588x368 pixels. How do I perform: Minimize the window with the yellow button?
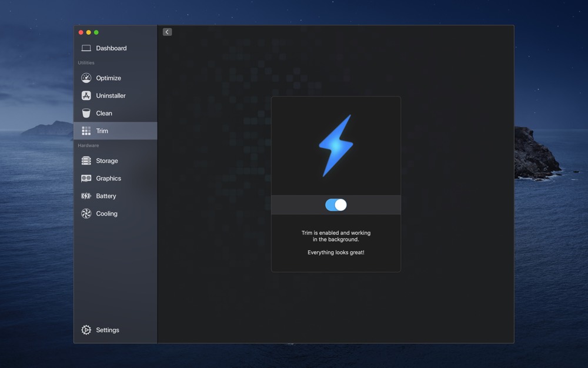pyautogui.click(x=89, y=32)
